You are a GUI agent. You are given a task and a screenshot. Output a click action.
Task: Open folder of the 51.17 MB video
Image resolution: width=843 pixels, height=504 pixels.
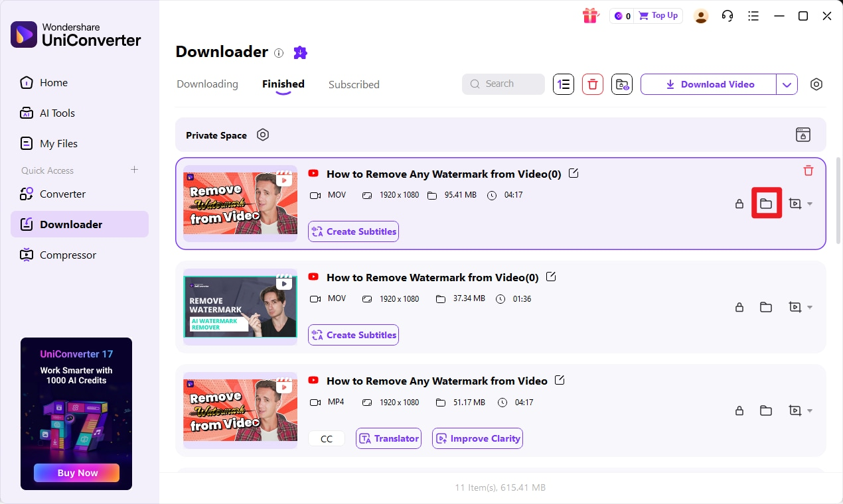point(766,410)
